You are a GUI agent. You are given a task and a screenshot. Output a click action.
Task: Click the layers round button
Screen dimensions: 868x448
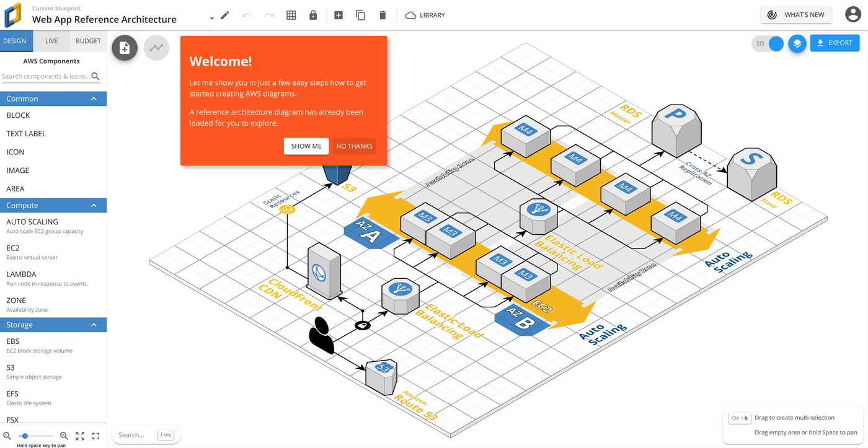tap(797, 43)
